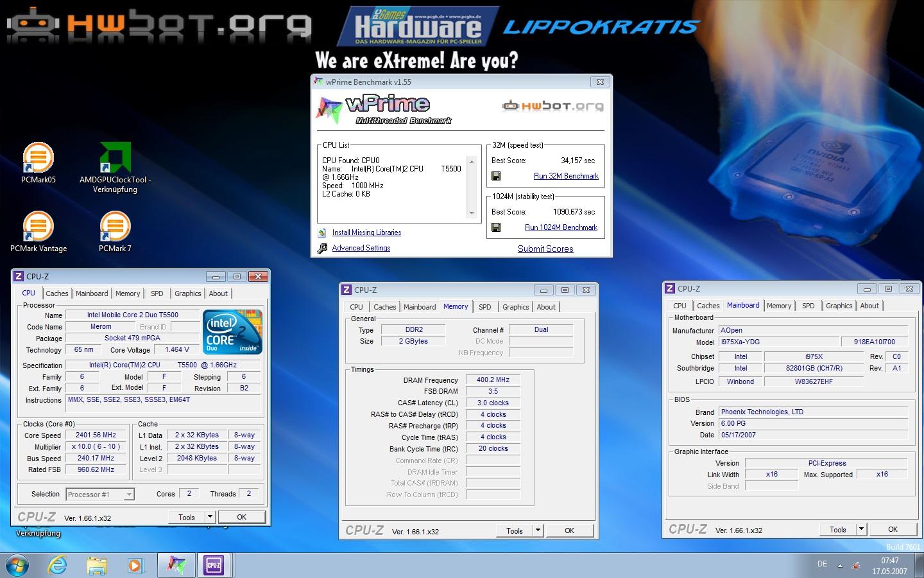Viewport: 924px width, 578px height.
Task: Click the CPU-Z title icon in the Memory window
Action: (346, 290)
